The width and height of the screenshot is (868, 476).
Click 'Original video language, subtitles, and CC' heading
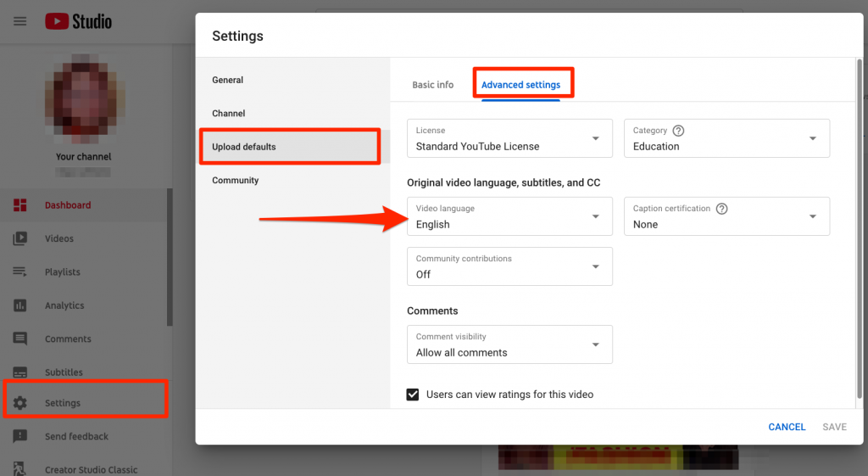pos(504,183)
